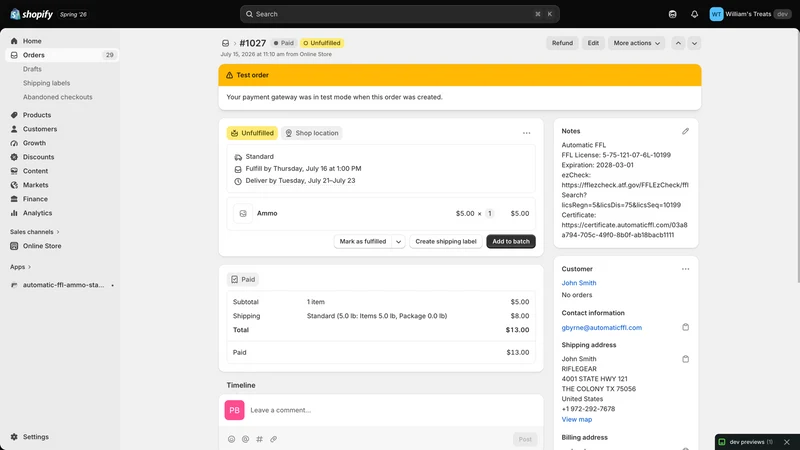Go to previous order arrow
800x450 pixels.
pyautogui.click(x=678, y=43)
